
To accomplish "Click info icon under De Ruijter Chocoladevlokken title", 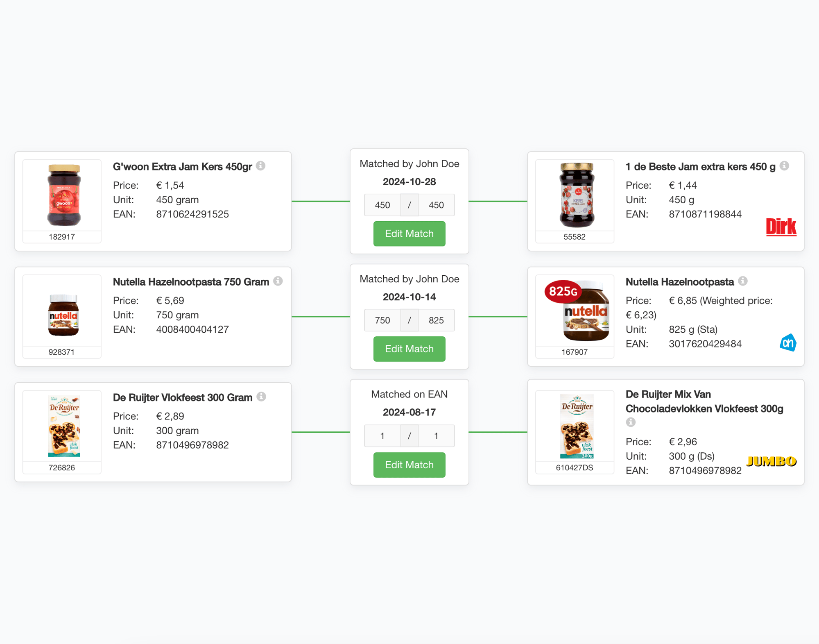I will pyautogui.click(x=631, y=422).
